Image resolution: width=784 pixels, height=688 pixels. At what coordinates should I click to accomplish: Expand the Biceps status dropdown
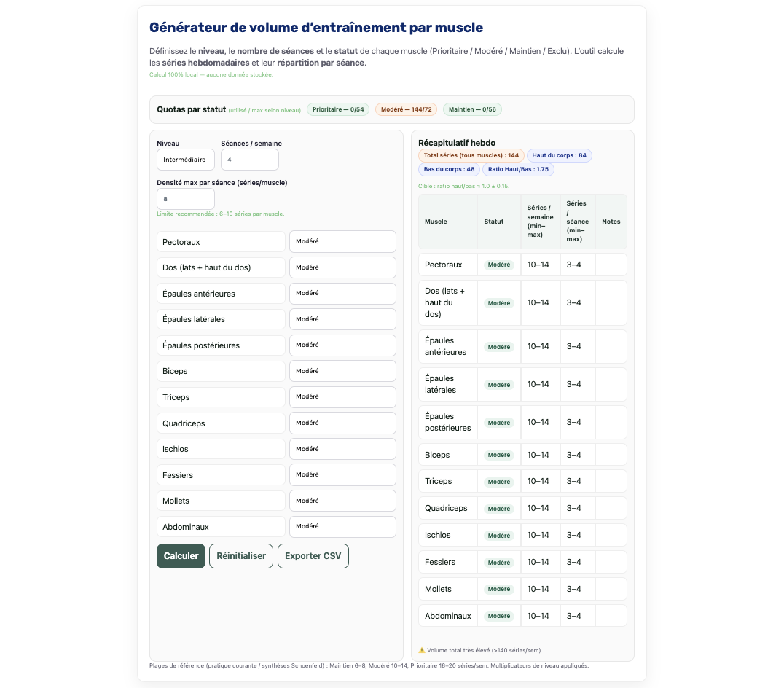point(342,371)
